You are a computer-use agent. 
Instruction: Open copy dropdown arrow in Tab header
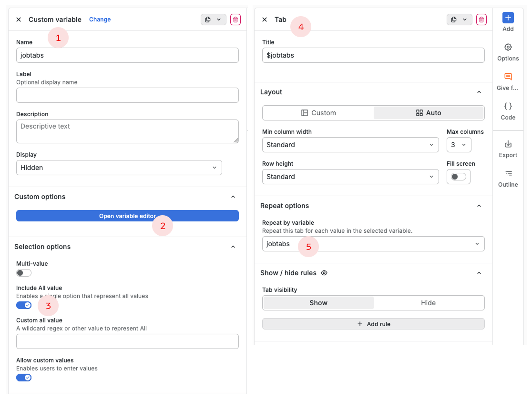pyautogui.click(x=465, y=20)
